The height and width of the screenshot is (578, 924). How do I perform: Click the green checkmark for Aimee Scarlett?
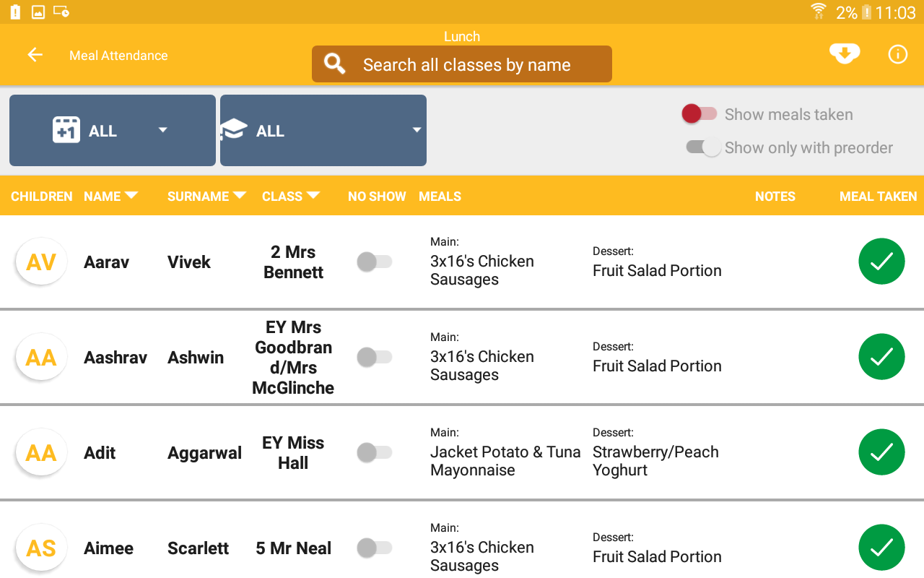click(881, 548)
